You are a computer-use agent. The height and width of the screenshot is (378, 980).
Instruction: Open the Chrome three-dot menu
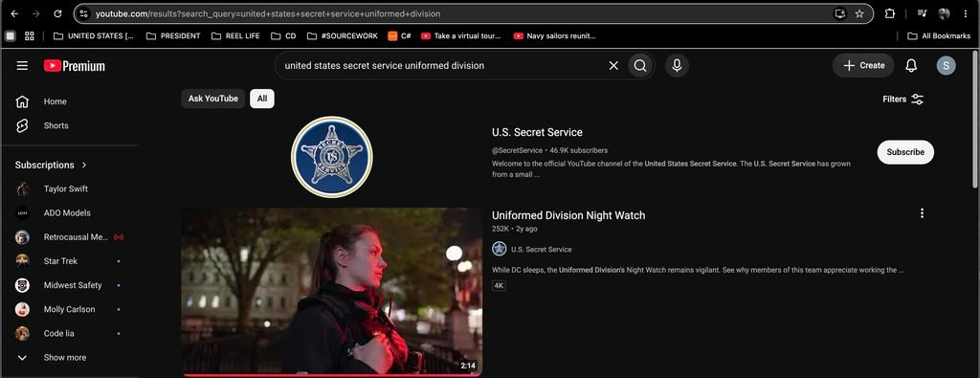966,13
